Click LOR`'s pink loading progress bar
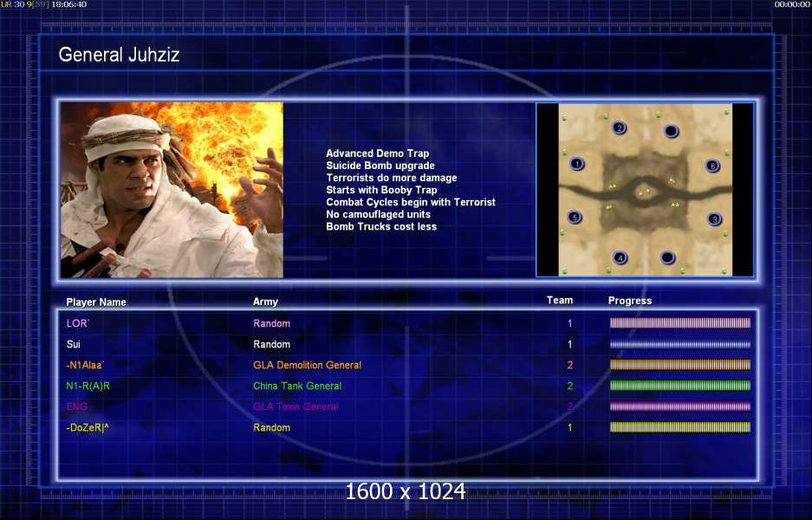Screen dimensions: 812x520 coord(680,323)
